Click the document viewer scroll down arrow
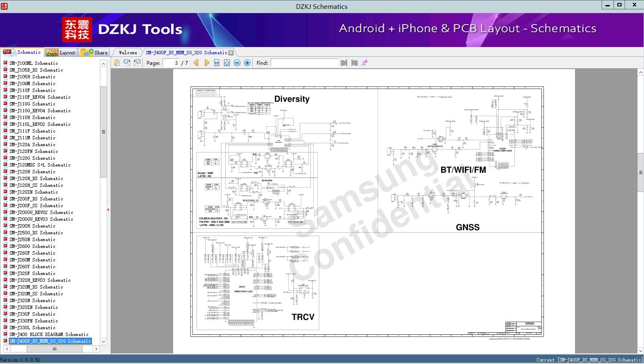Viewport: 644px width, 364px height. point(641,350)
